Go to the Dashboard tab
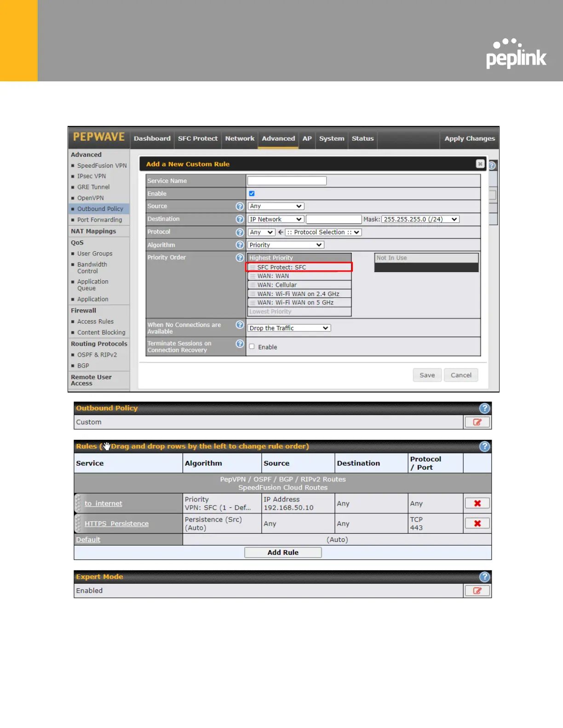The height and width of the screenshot is (728, 563). point(152,138)
